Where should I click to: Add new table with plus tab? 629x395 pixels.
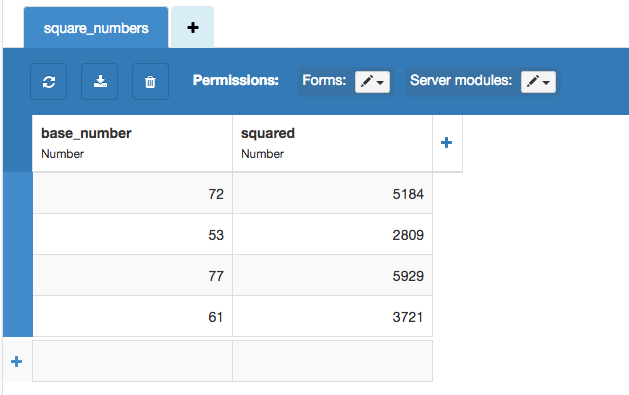click(x=193, y=27)
